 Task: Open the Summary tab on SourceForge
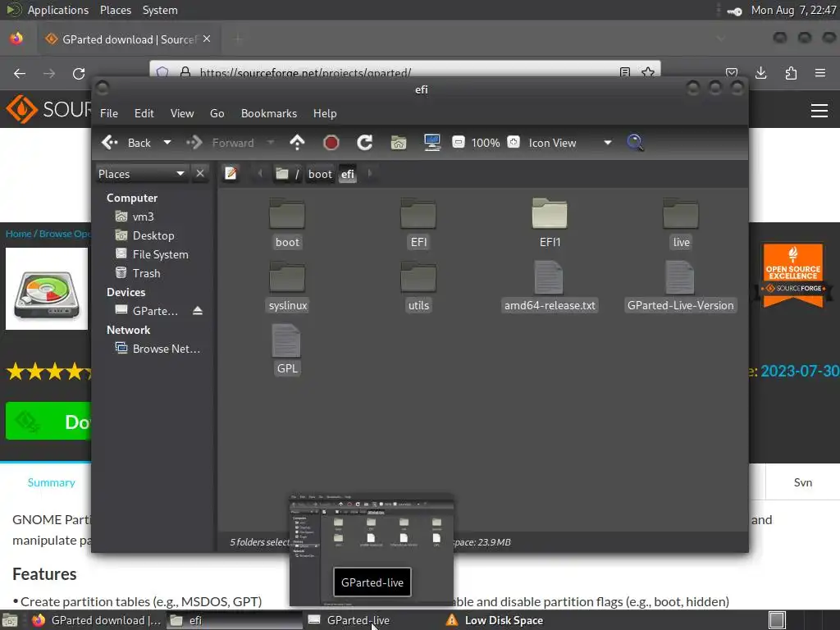52,482
